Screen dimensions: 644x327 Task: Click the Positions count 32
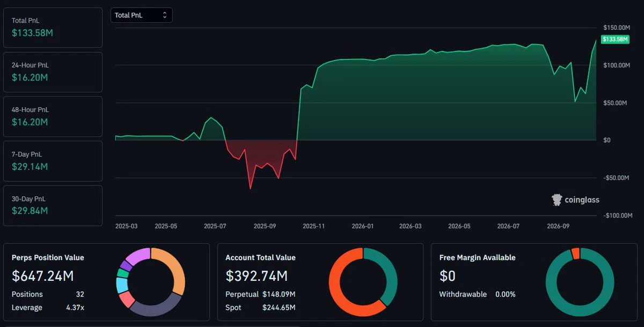[80, 294]
